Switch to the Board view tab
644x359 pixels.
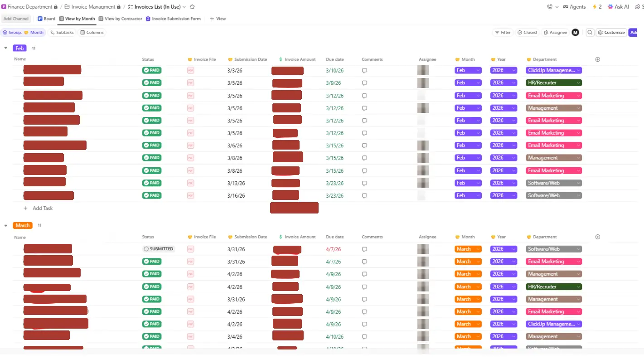point(46,19)
